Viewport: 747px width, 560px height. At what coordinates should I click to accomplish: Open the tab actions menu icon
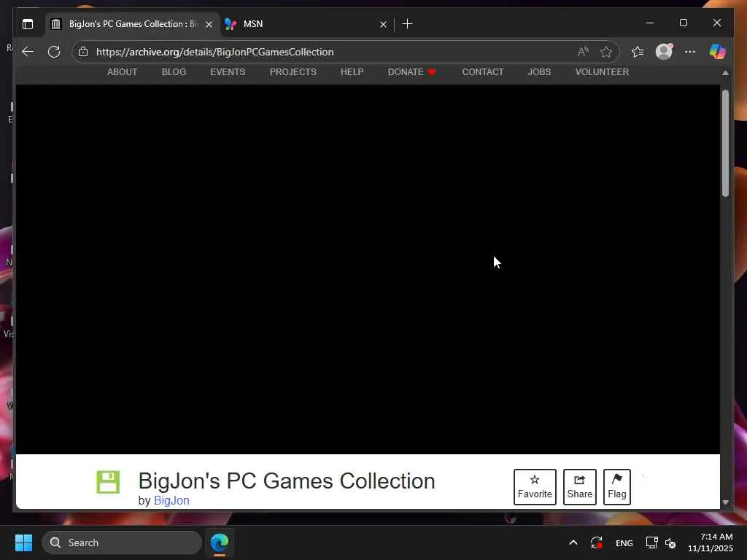(28, 24)
